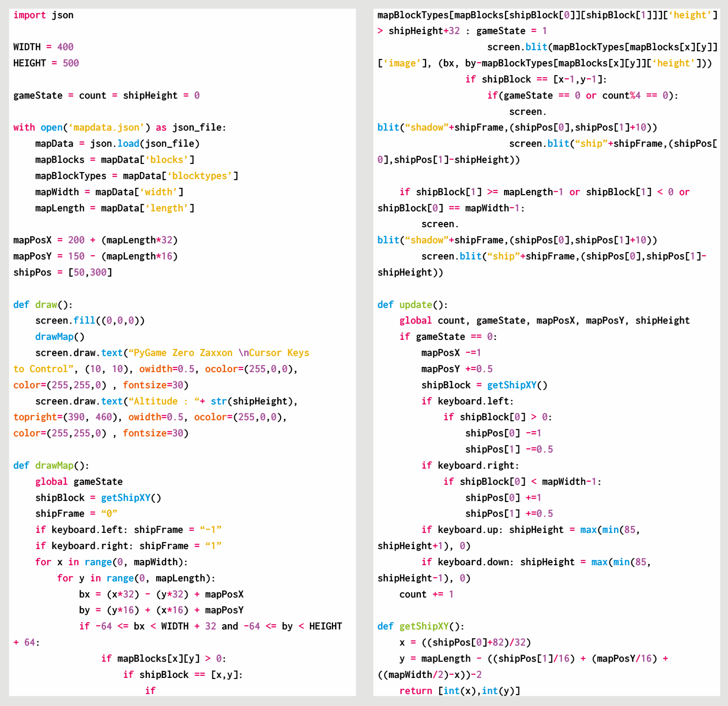Click the 'return [int(x),int(y)]' line
The image size is (728, 706).
(460, 691)
